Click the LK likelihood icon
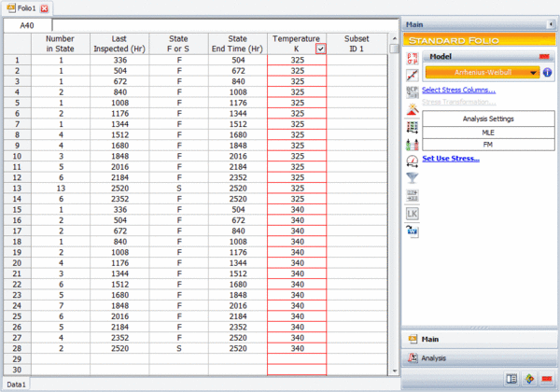This screenshot has width=560, height=392. pos(413,214)
